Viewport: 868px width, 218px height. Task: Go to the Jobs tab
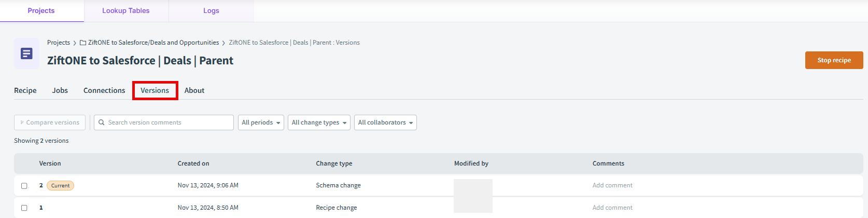point(60,90)
